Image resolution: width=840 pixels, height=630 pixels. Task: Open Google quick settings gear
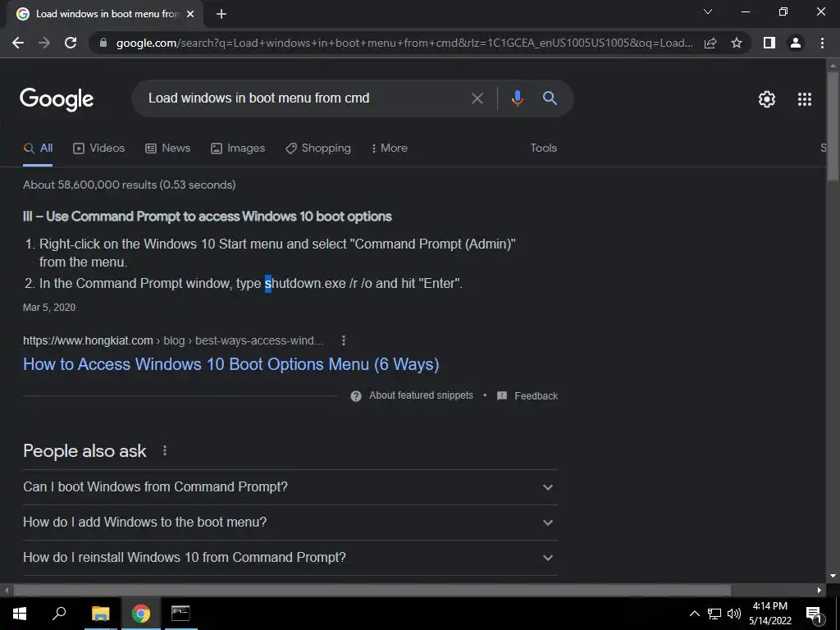767,99
